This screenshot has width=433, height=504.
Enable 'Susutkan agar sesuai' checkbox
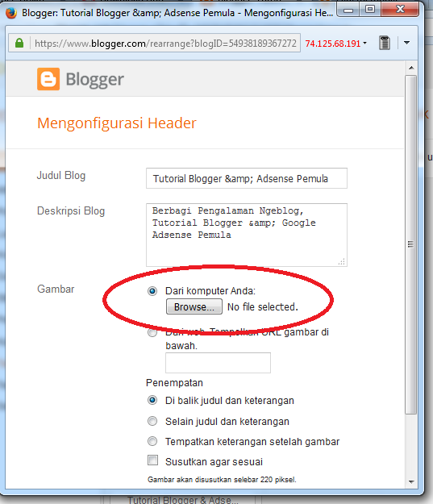[152, 460]
